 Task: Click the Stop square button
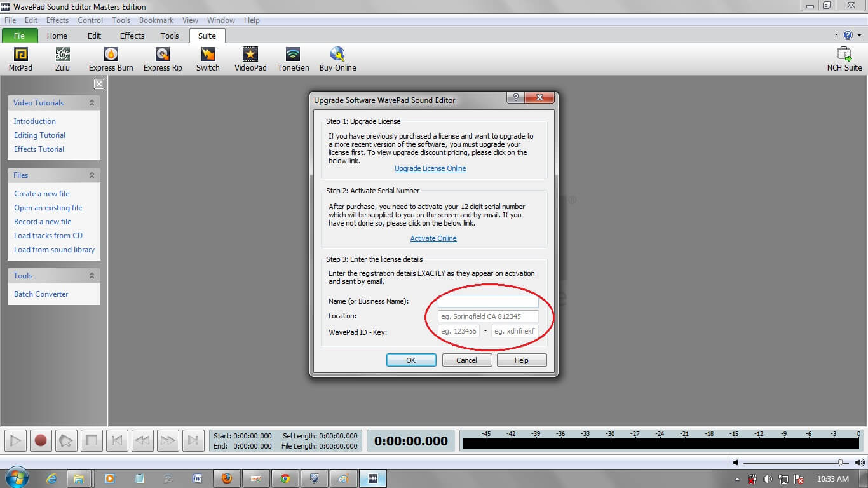click(91, 440)
